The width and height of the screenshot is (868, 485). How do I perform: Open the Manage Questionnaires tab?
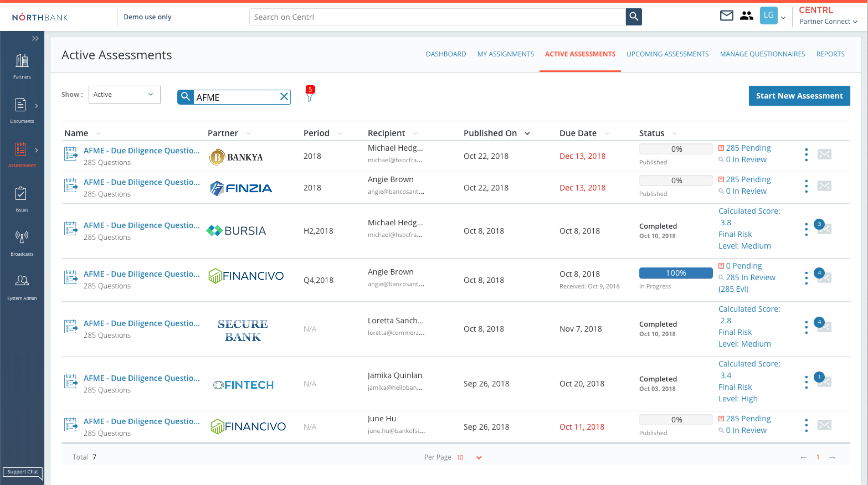(762, 54)
